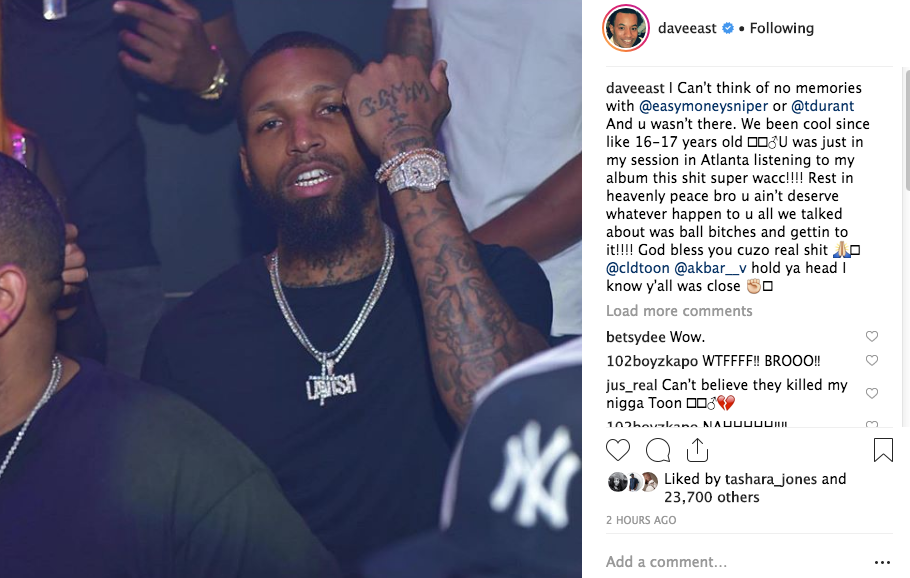Share the post using share icon
Viewport: 910px width, 578px height.
click(697, 450)
